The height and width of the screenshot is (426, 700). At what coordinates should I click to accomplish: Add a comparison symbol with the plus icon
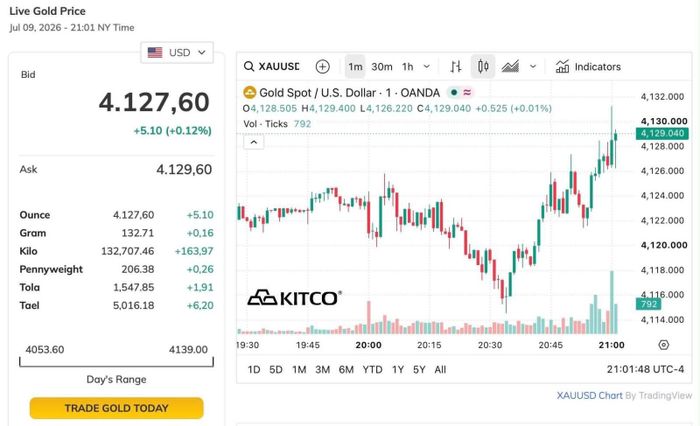pyautogui.click(x=322, y=67)
